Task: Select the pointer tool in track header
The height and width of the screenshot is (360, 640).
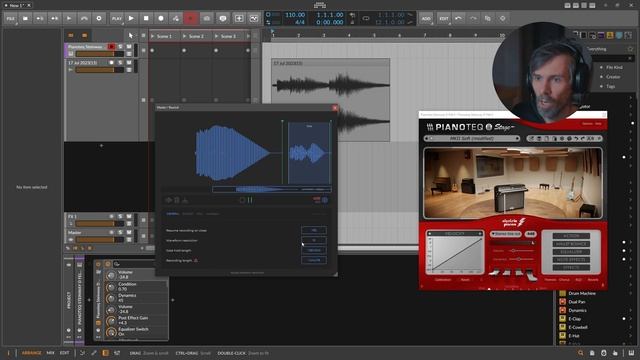Action: 131,36
